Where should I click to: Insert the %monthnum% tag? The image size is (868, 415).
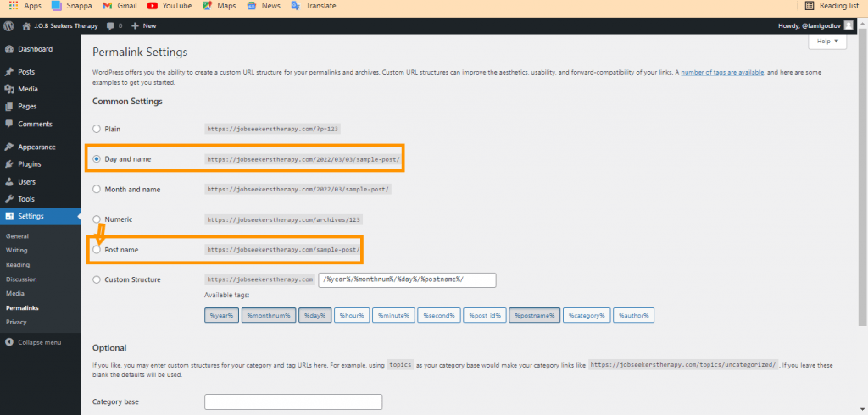click(x=269, y=315)
